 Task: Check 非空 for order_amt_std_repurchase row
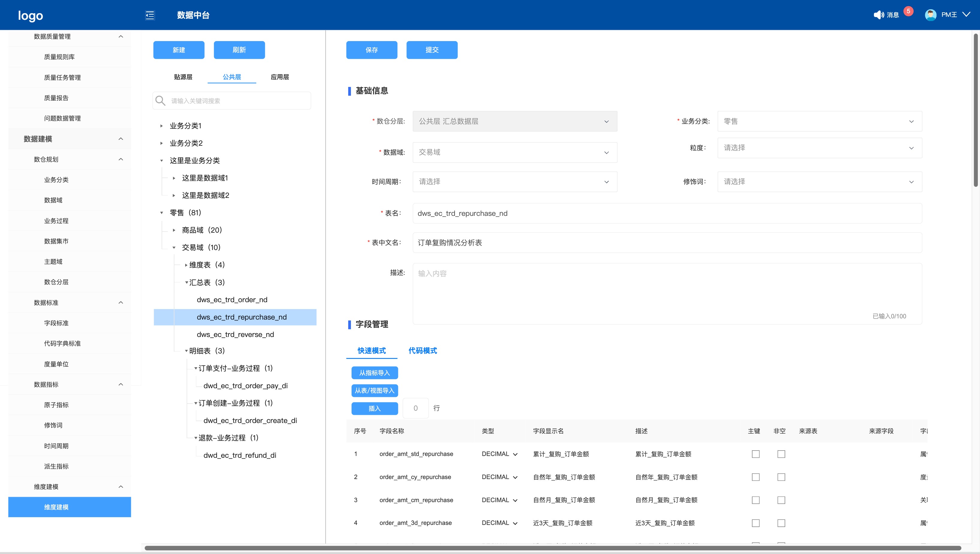coord(781,454)
